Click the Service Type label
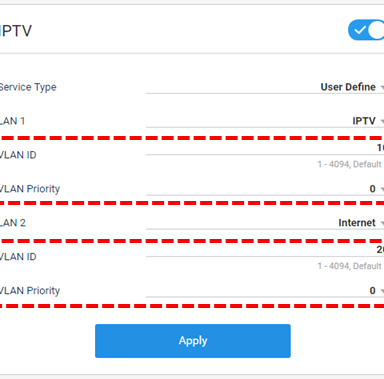 (x=28, y=87)
